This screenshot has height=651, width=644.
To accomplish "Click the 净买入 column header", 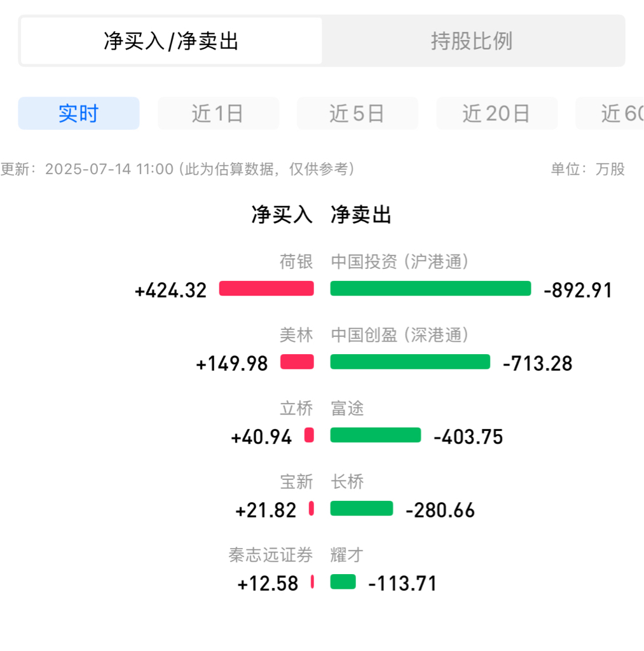I will (282, 215).
